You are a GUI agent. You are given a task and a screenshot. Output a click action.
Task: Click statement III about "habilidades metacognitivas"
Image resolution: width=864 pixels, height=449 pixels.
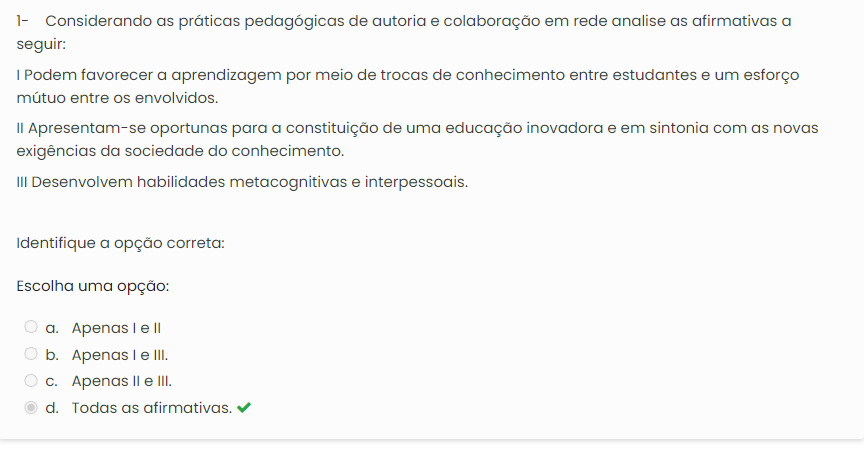(x=242, y=183)
